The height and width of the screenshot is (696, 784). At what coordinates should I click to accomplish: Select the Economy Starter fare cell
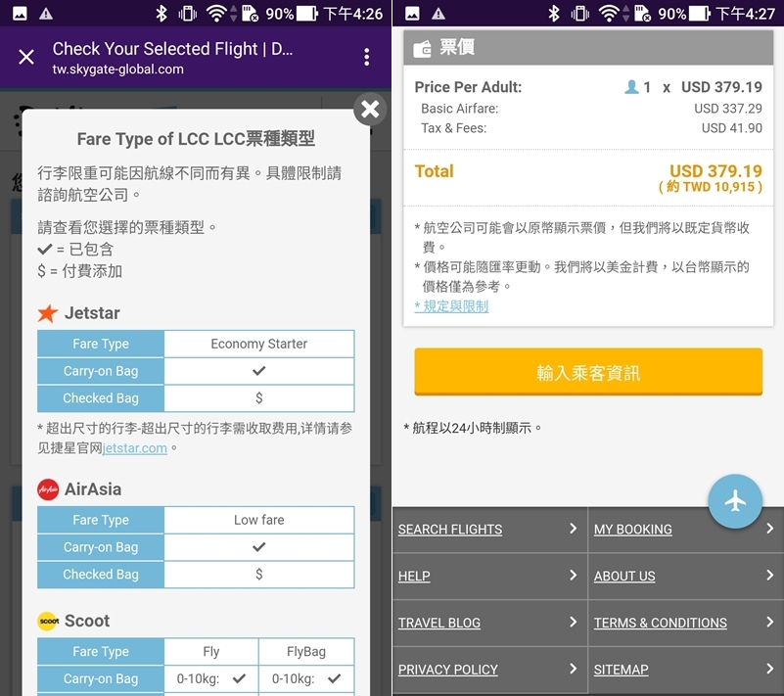pyautogui.click(x=259, y=344)
